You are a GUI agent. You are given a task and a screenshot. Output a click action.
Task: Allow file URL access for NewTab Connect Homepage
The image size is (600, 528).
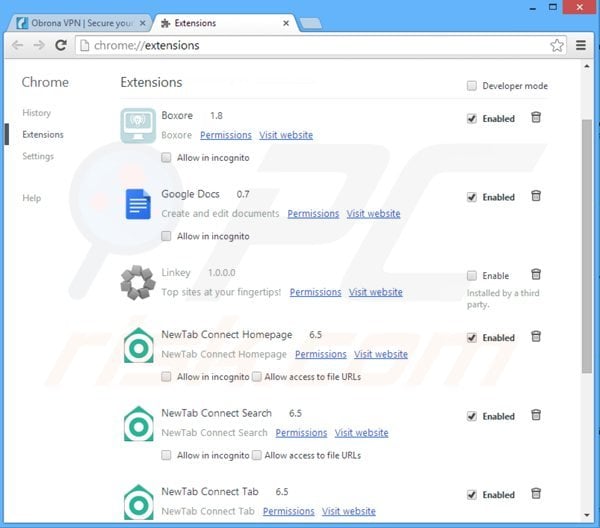[x=257, y=376]
